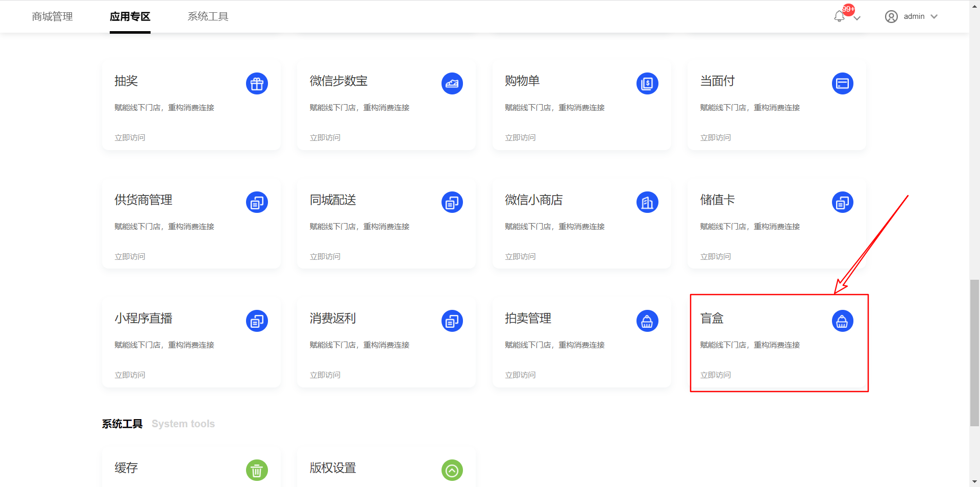Open the 版权设置 title
Image resolution: width=980 pixels, height=487 pixels.
coord(333,468)
